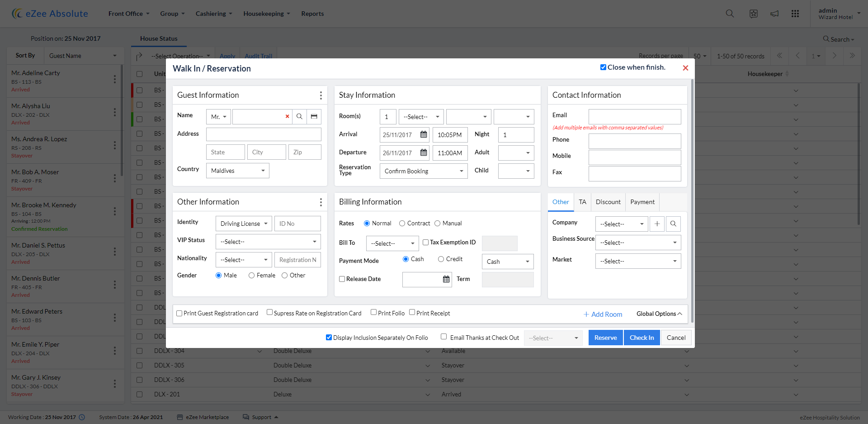868x424 pixels.
Task: Open the Housekeeping menu
Action: pyautogui.click(x=266, y=14)
